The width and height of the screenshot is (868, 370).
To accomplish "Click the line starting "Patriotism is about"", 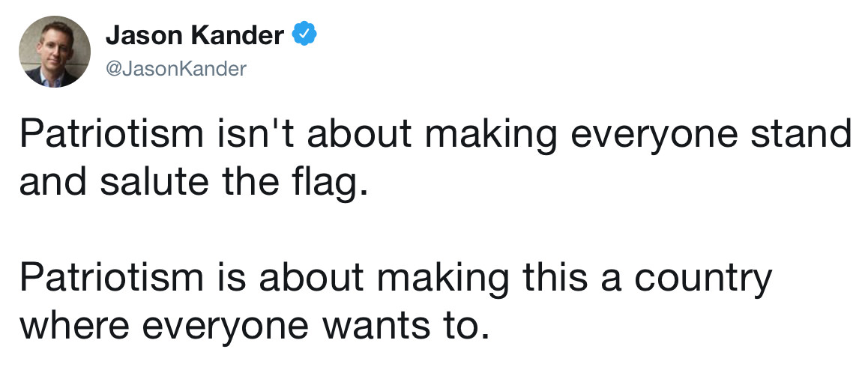I will [x=395, y=278].
